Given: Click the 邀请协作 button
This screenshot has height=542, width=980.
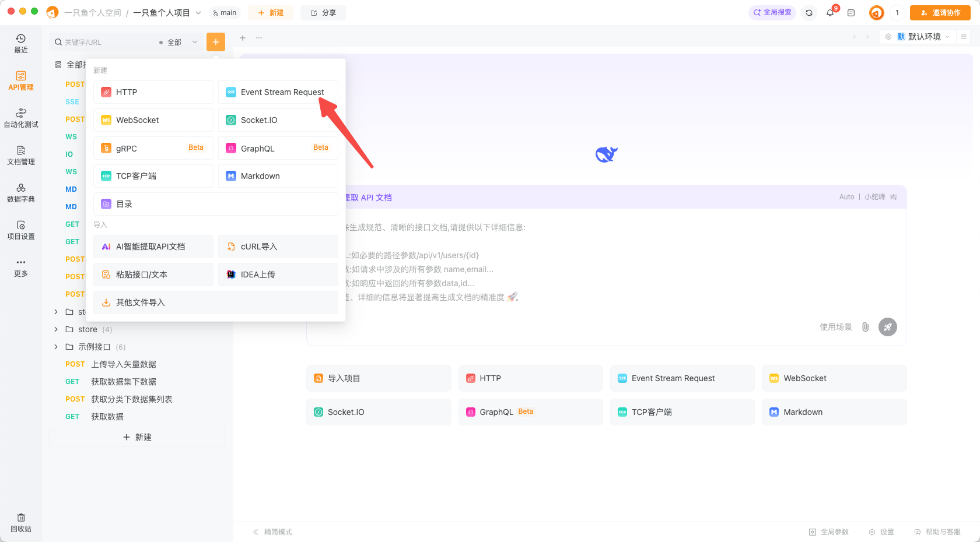Looking at the screenshot, I should (940, 13).
